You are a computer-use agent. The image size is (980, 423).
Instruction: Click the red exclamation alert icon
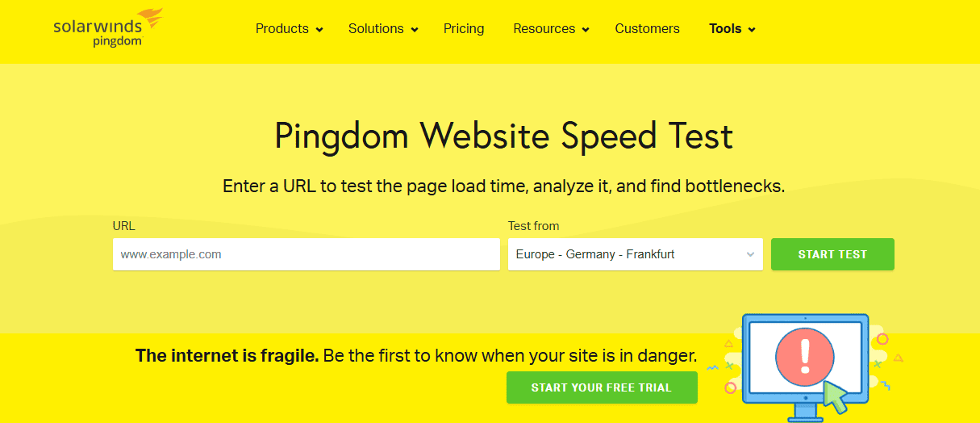pyautogui.click(x=804, y=358)
